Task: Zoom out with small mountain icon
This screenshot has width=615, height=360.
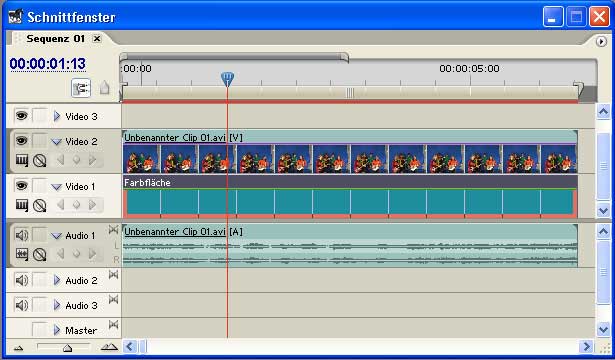Action: pyautogui.click(x=18, y=347)
